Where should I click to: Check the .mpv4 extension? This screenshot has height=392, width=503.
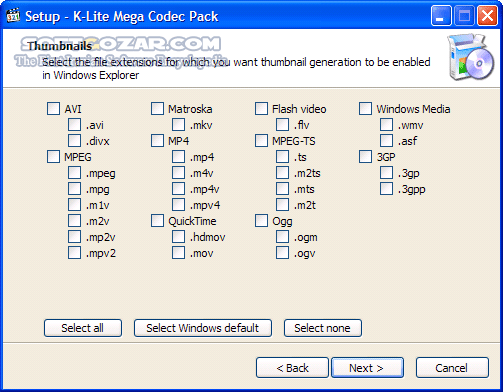[178, 205]
